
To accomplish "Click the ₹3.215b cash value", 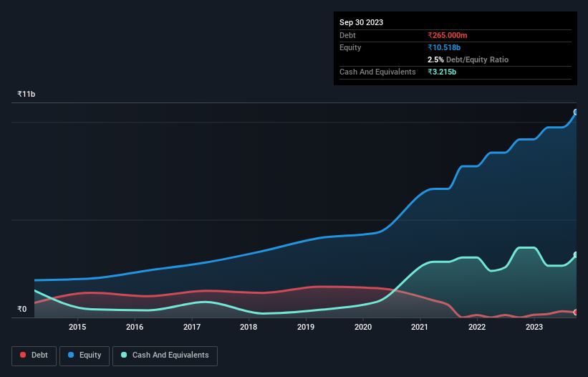I will [x=442, y=72].
